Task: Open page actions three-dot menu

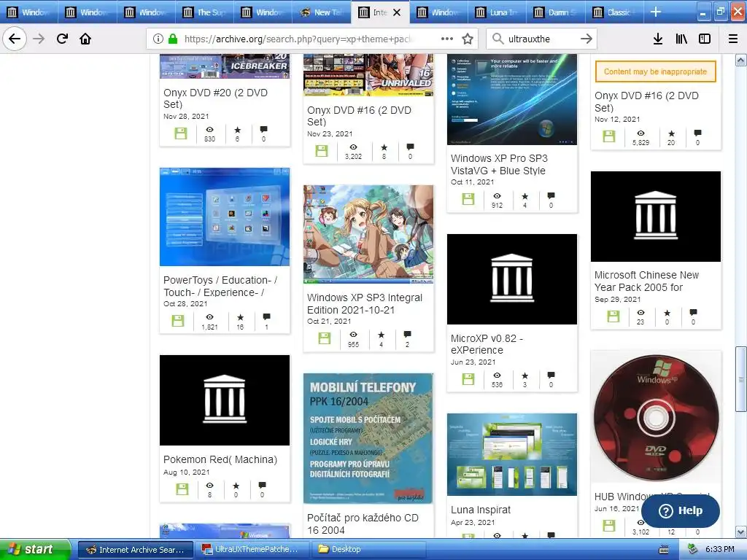Action: [x=447, y=39]
